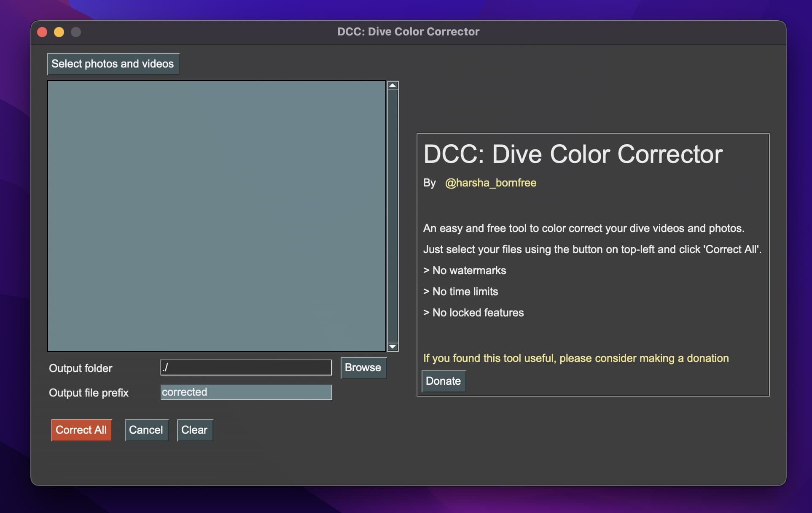Image resolution: width=812 pixels, height=513 pixels.
Task: Start processing with Correct All
Action: 81,430
